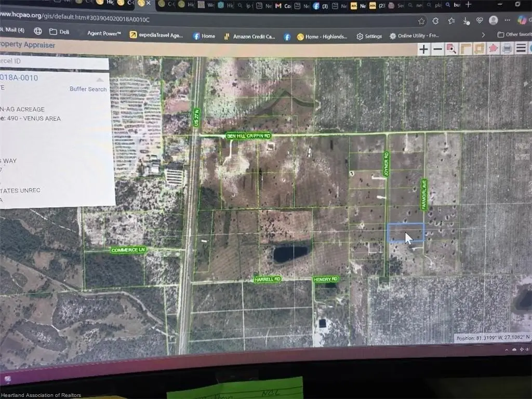Screen dimensions: 532x399
Task: Click the map zoom out minus button
Action: [437, 49]
